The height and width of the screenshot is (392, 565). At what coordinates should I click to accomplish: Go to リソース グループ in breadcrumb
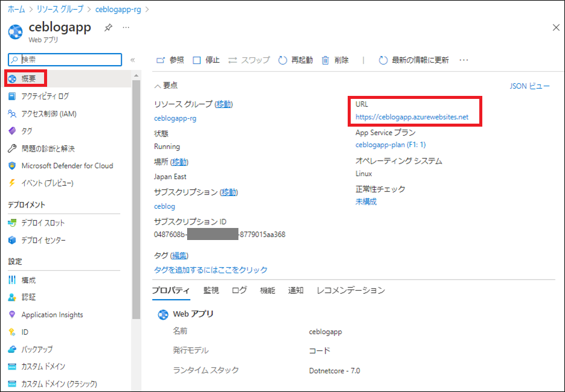(60, 10)
